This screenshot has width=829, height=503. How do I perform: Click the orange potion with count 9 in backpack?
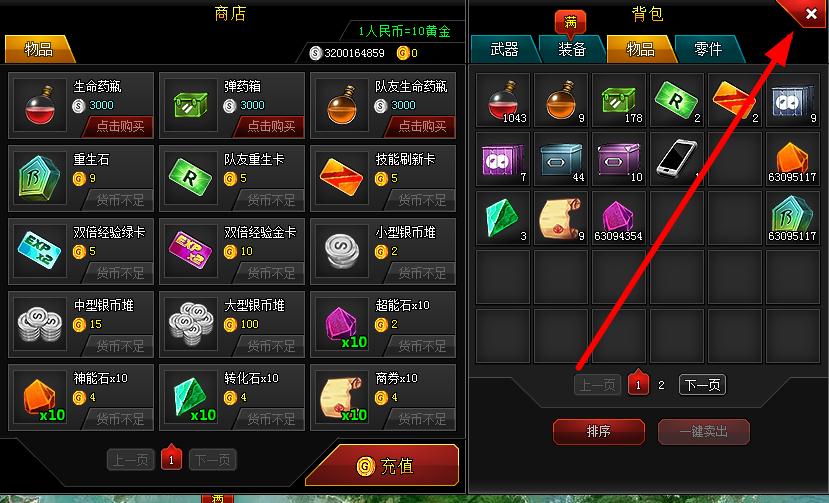pos(561,100)
